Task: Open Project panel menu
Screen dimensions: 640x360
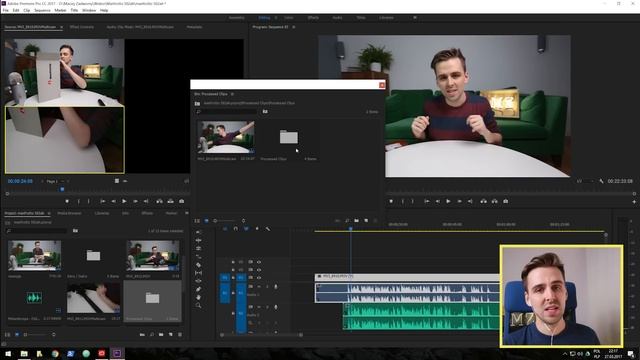Action: (x=49, y=213)
